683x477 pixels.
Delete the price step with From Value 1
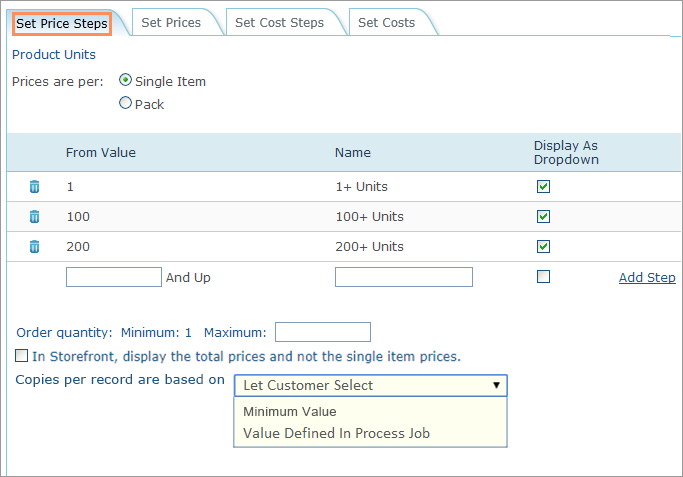pyautogui.click(x=34, y=186)
